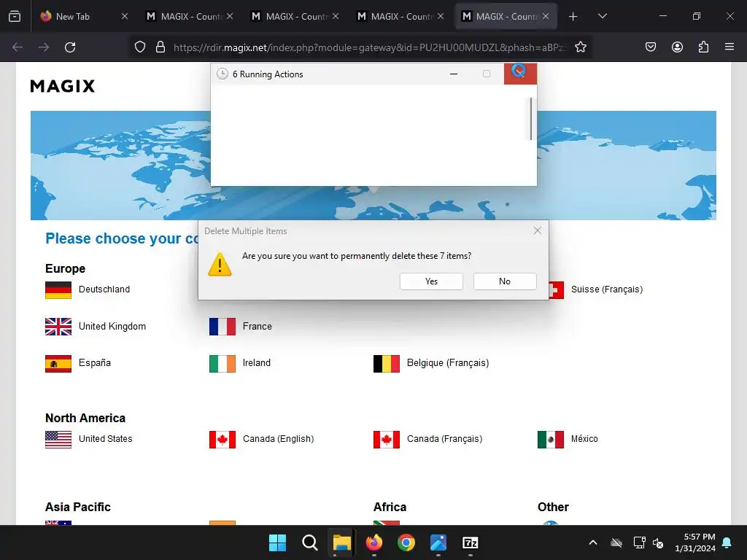Click the Canada (Français) flag icon
Image resolution: width=747 pixels, height=560 pixels.
click(x=387, y=440)
